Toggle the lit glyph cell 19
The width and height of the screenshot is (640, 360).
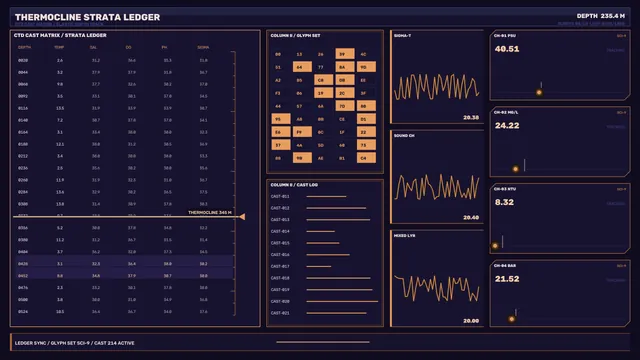323,93
